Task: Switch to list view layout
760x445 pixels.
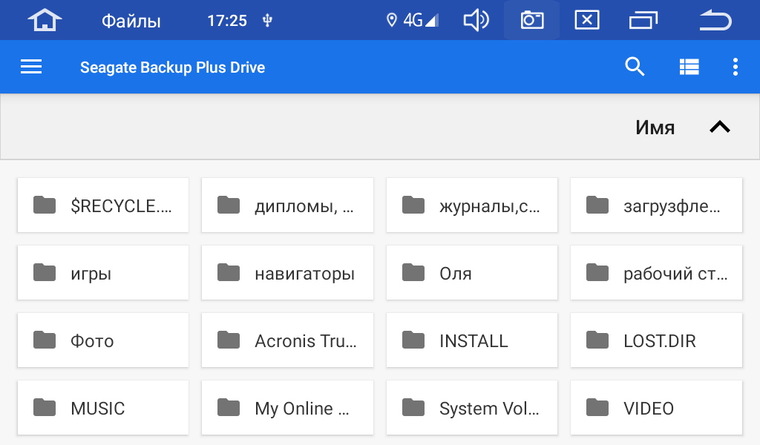Action: 688,67
